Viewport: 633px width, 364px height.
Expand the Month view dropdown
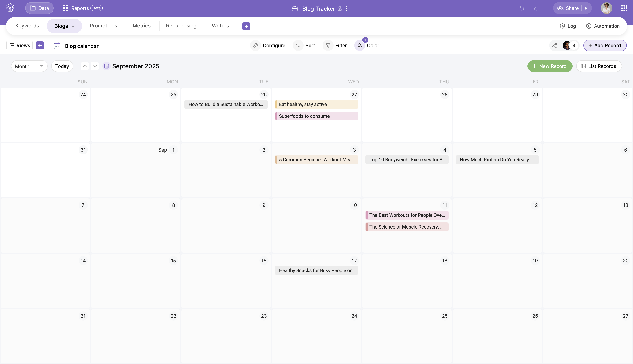[x=29, y=66]
